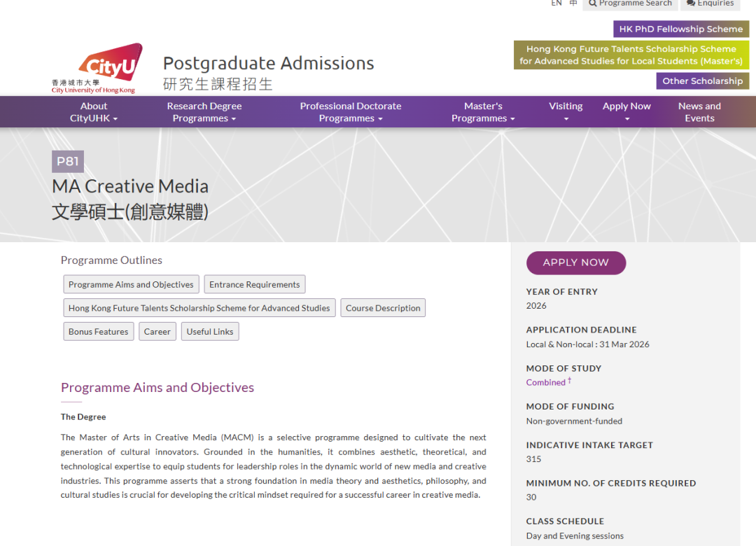The image size is (756, 546).
Task: Jump to Course Description section
Action: [383, 308]
